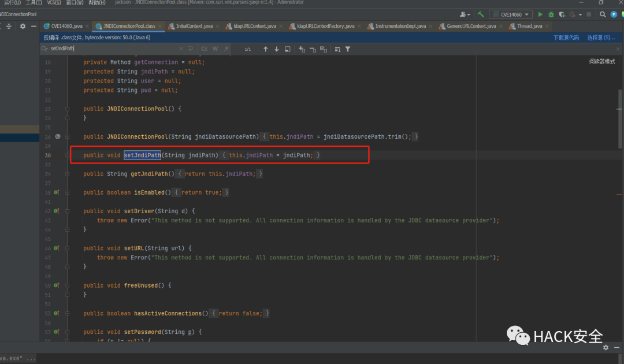Open the search filter funnel icon
The image size is (624, 364).
[x=348, y=49]
